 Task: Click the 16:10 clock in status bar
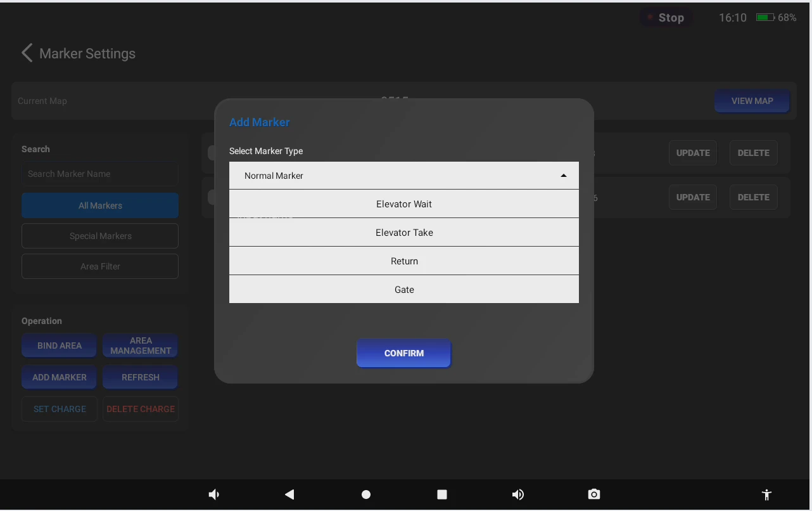732,18
